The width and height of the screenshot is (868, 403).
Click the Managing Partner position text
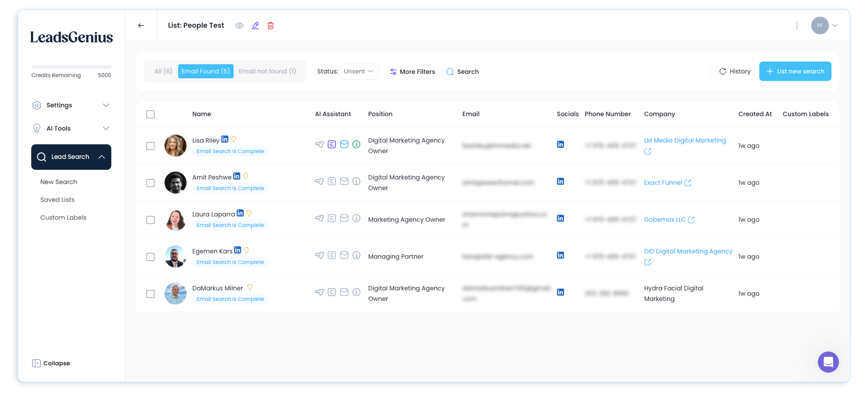(396, 256)
